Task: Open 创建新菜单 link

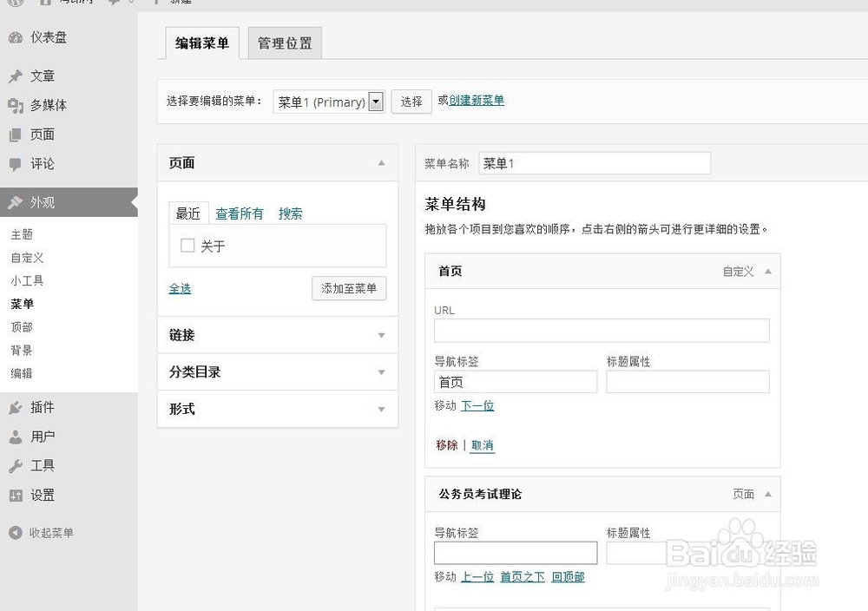Action: click(x=477, y=101)
